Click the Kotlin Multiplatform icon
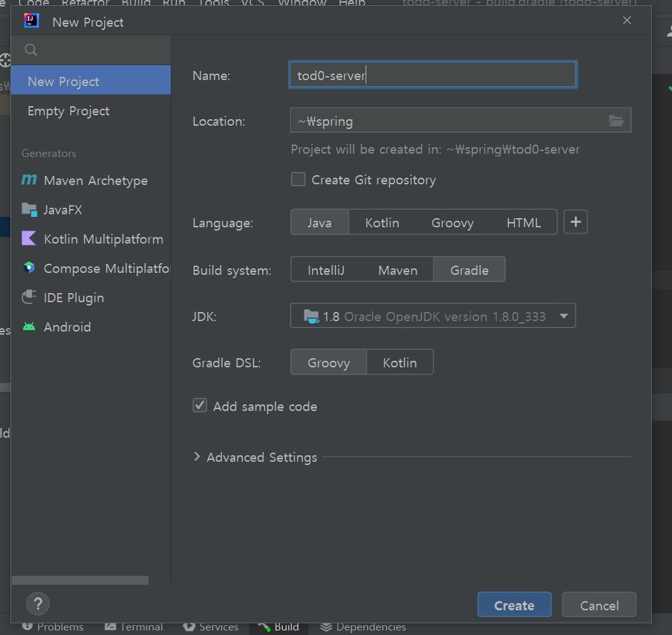The height and width of the screenshot is (635, 672). pyautogui.click(x=29, y=238)
